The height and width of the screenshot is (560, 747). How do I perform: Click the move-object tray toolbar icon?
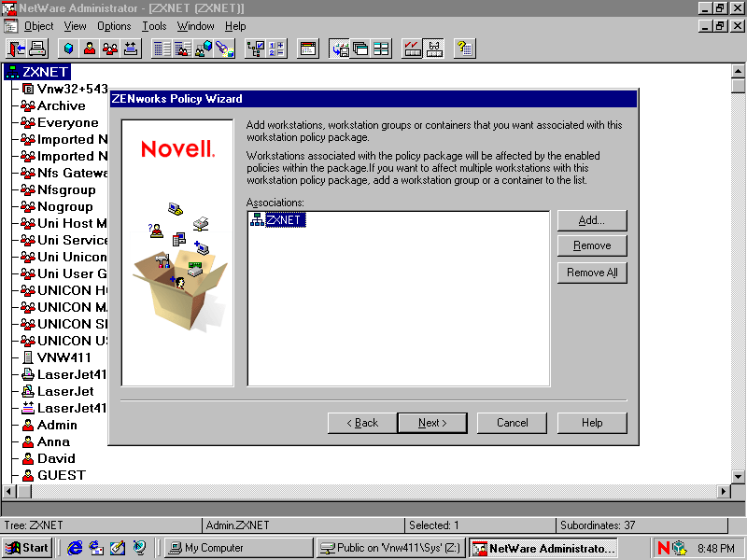(x=131, y=49)
